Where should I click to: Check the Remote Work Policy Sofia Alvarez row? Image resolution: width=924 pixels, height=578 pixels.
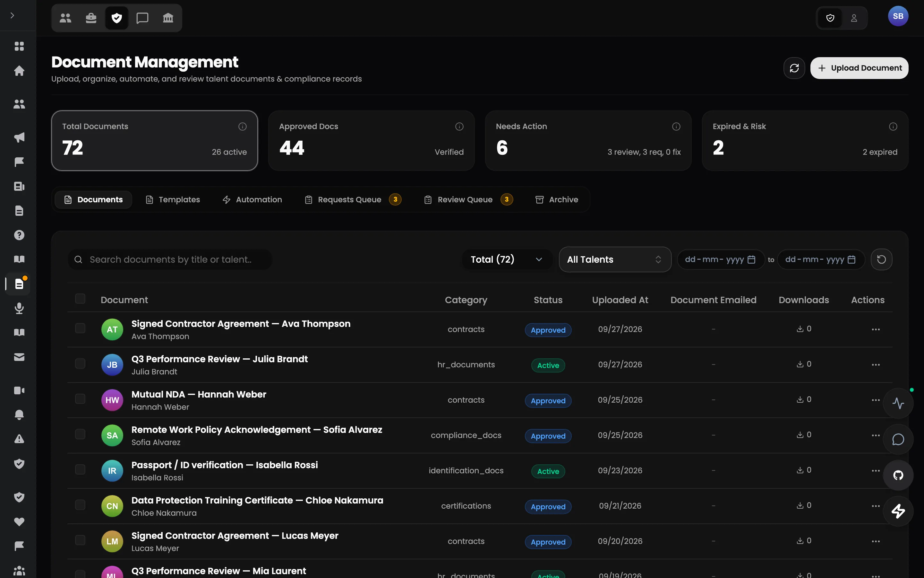click(x=80, y=434)
